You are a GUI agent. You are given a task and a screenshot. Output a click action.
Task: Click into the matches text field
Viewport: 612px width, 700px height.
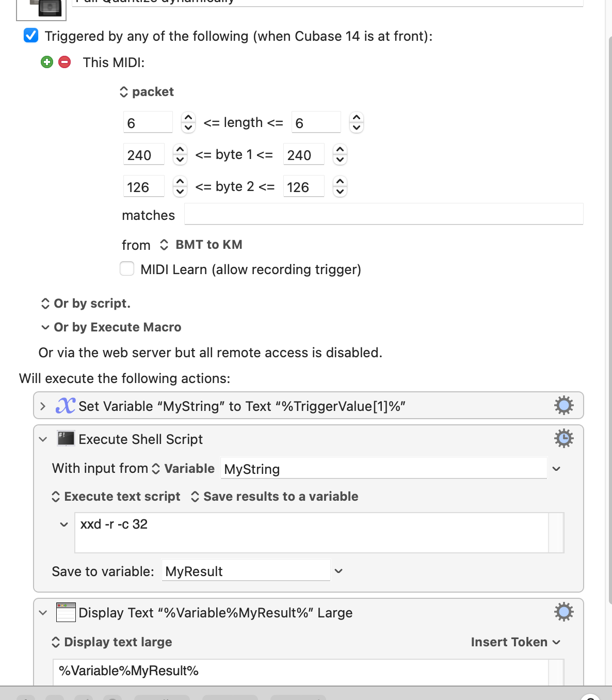[384, 214]
